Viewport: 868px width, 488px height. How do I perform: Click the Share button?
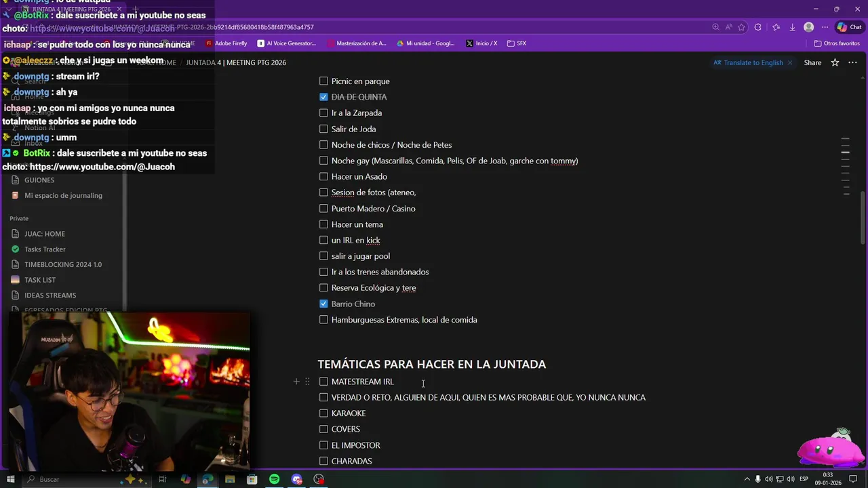(x=812, y=62)
